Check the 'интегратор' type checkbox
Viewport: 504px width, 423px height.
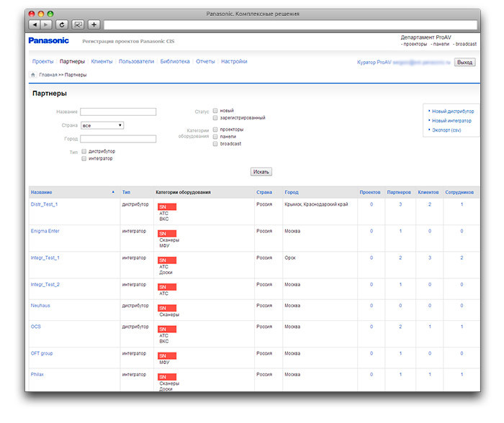tap(84, 159)
